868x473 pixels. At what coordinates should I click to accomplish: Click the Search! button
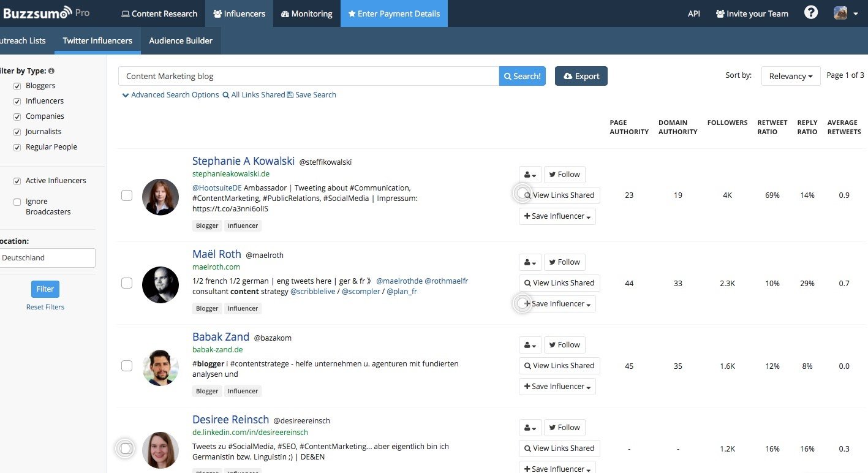click(x=523, y=76)
